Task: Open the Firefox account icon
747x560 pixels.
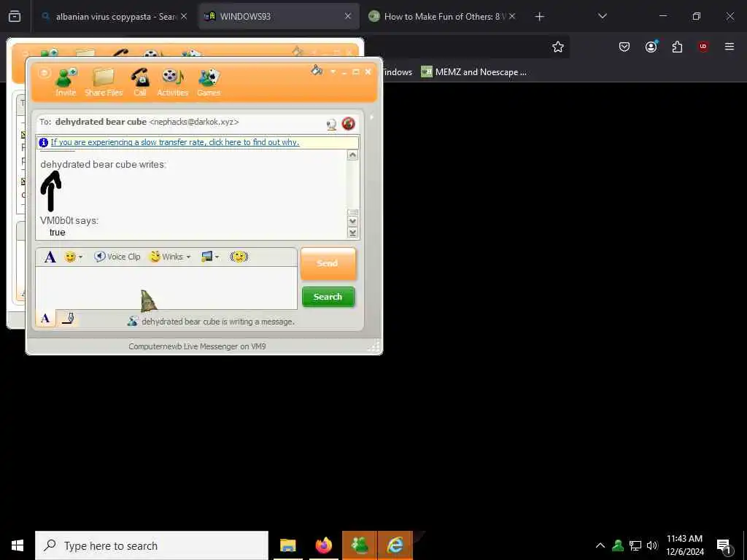Action: click(651, 47)
